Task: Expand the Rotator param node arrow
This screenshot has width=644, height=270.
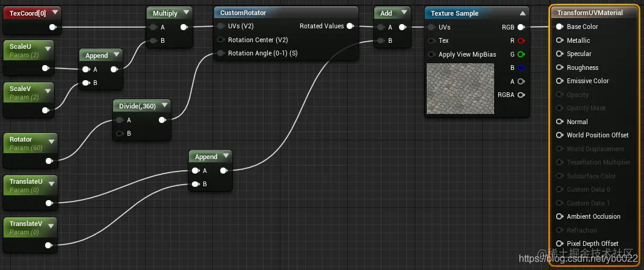Action: pos(51,142)
